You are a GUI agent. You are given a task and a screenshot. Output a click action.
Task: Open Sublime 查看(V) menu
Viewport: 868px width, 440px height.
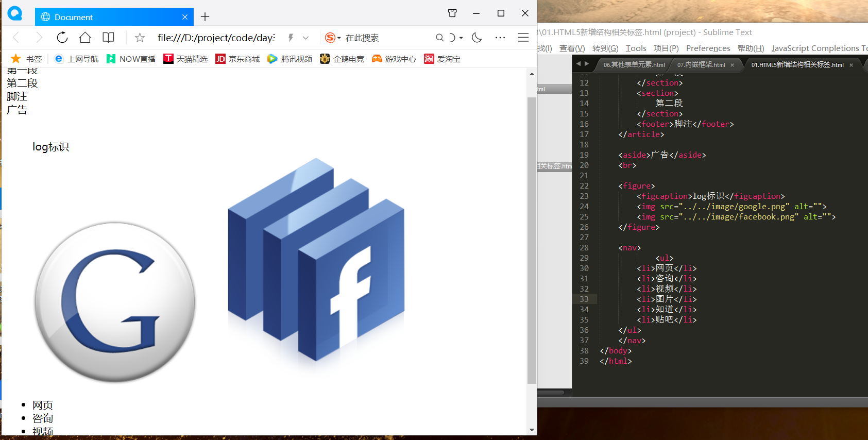point(572,48)
